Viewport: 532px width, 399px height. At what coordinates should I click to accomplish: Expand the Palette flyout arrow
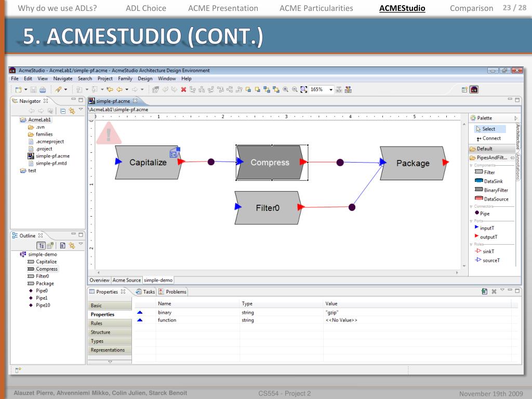point(516,118)
